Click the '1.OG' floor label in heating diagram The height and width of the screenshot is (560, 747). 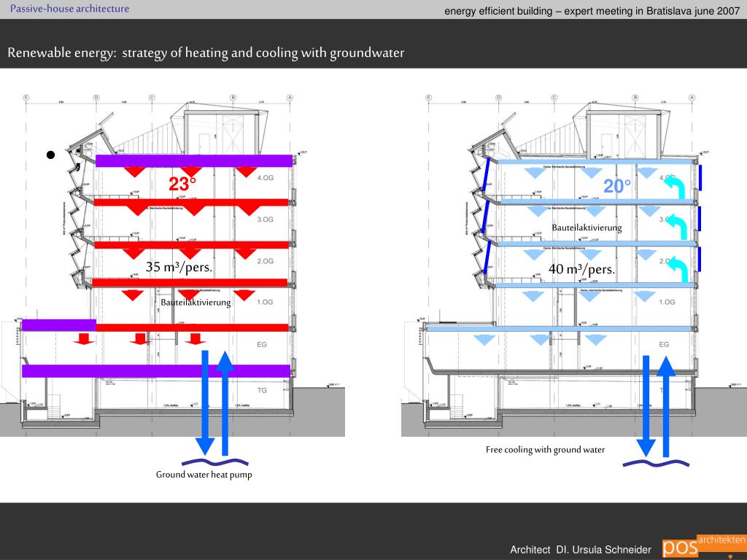265,302
